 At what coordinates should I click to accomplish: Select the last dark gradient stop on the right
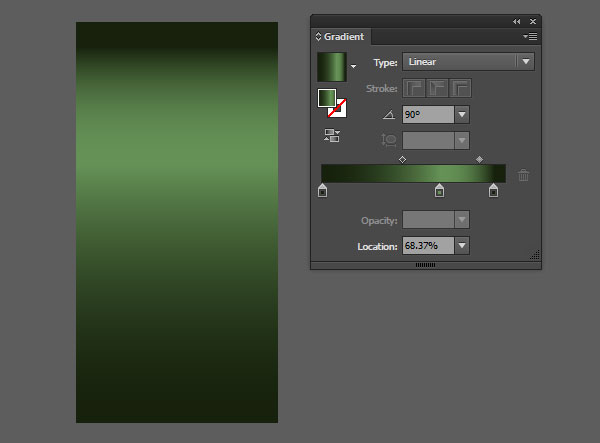point(493,190)
